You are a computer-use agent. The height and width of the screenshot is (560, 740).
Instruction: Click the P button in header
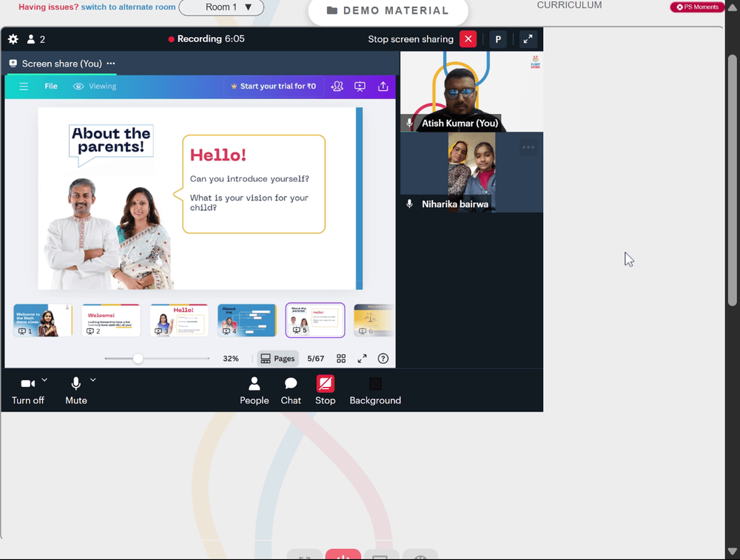498,39
